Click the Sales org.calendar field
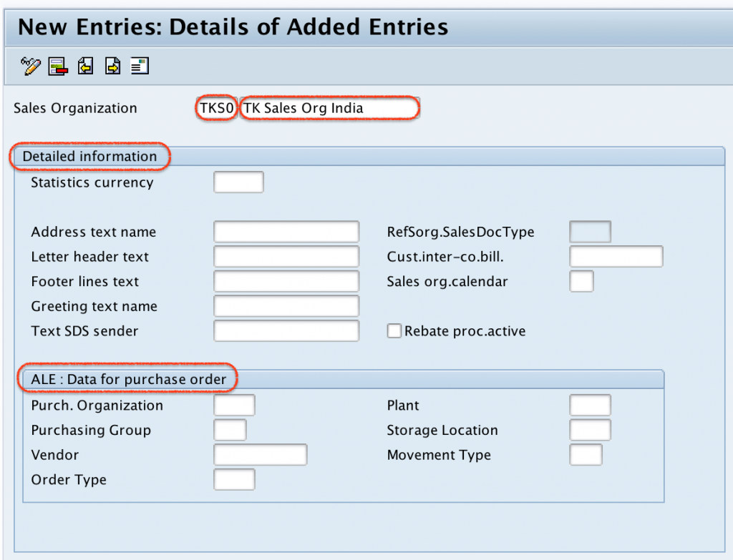733x560 pixels. coord(581,281)
